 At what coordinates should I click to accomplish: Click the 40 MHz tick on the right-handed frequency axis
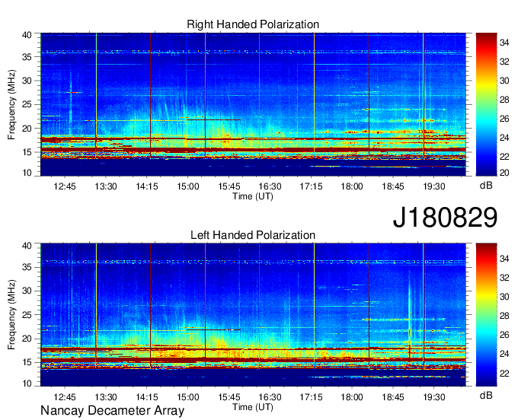27,35
